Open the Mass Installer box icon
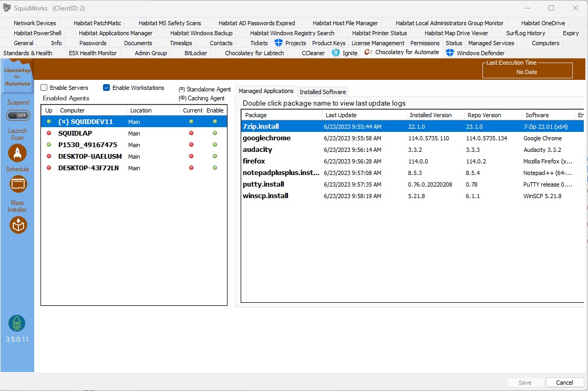 click(x=18, y=225)
